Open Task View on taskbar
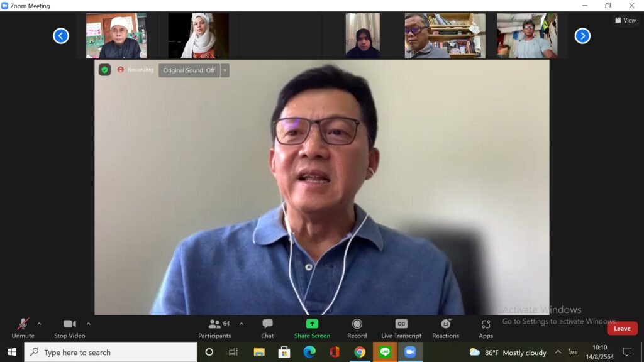The width and height of the screenshot is (644, 362). coord(233,352)
